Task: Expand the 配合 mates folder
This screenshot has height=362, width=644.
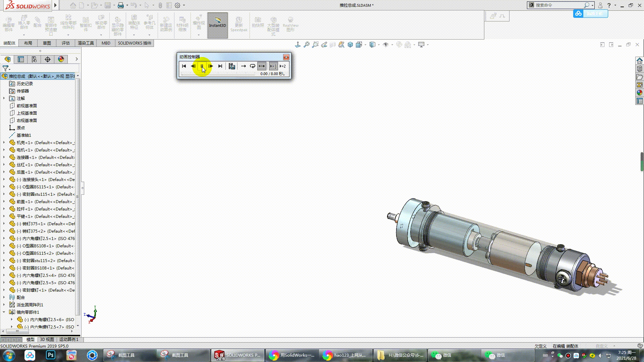Action: tap(4, 297)
